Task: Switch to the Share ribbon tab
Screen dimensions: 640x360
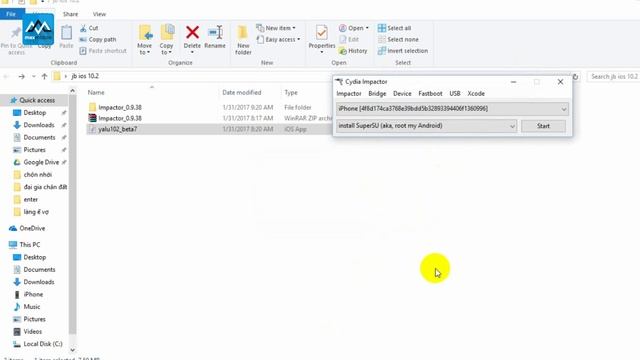Action: tap(71, 14)
